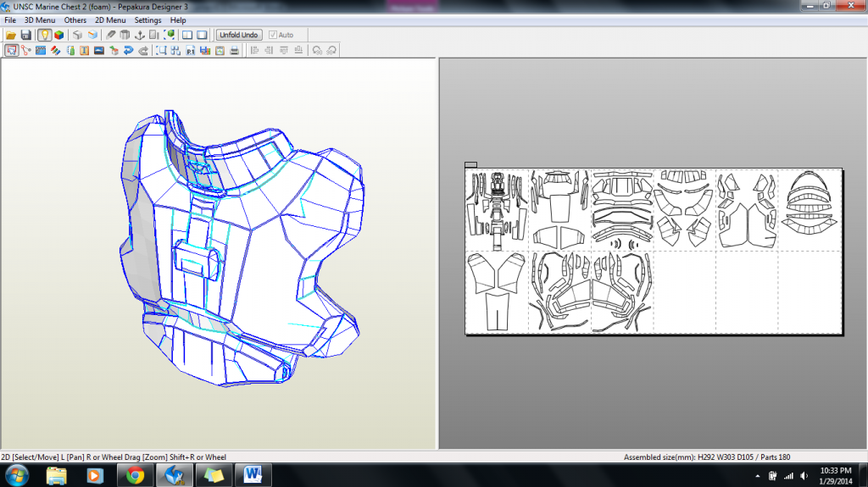This screenshot has height=487, width=868.
Task: Click the rotate 90 counterclockwise icon
Action: click(317, 50)
